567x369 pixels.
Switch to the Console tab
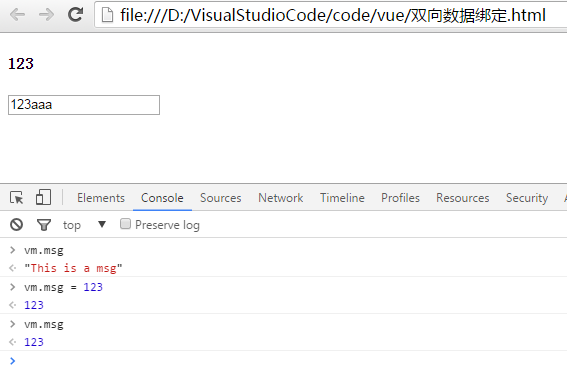pyautogui.click(x=162, y=198)
